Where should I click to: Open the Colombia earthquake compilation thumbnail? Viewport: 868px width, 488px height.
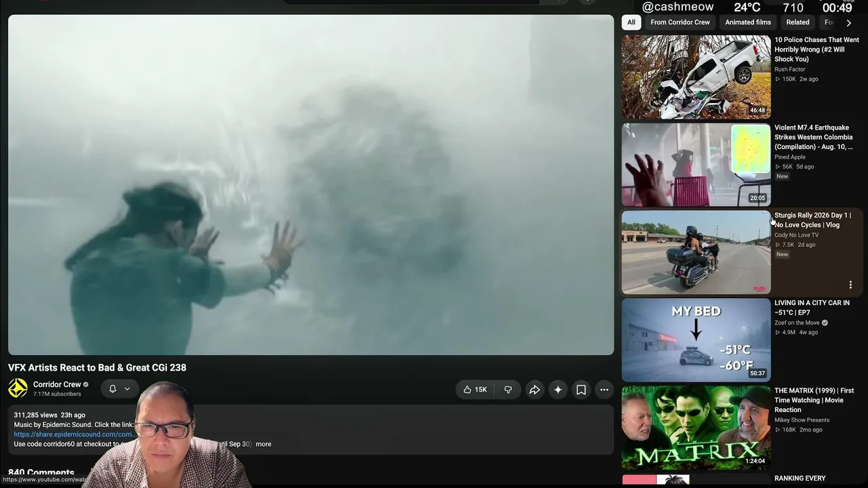point(696,165)
